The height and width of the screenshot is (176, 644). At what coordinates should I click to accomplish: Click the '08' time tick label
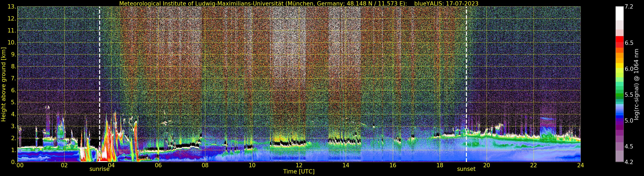(205, 165)
